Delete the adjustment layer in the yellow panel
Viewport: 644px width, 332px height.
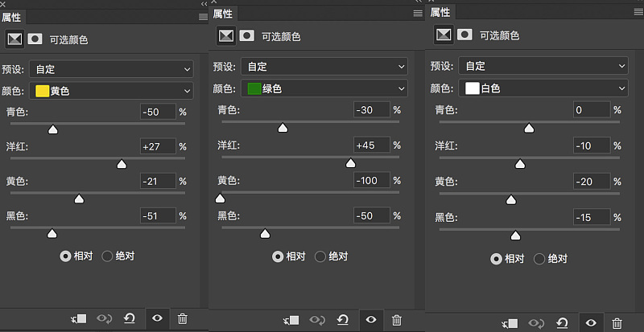tap(183, 318)
